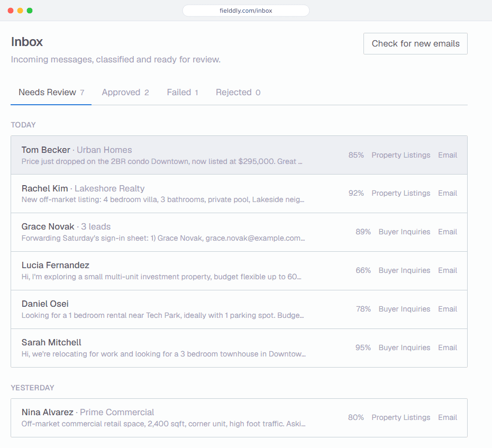
Task: Open Grace Novak's 3 leads message
Action: [x=239, y=232]
